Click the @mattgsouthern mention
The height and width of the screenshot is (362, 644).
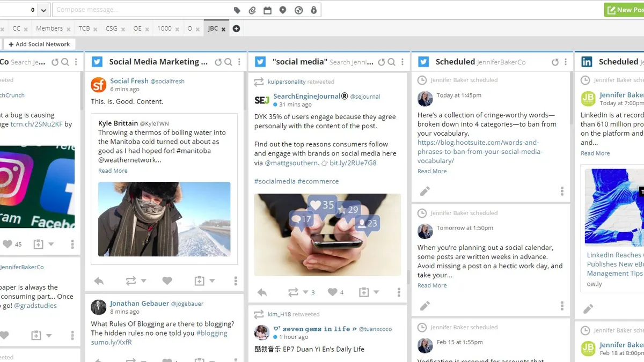point(292,162)
